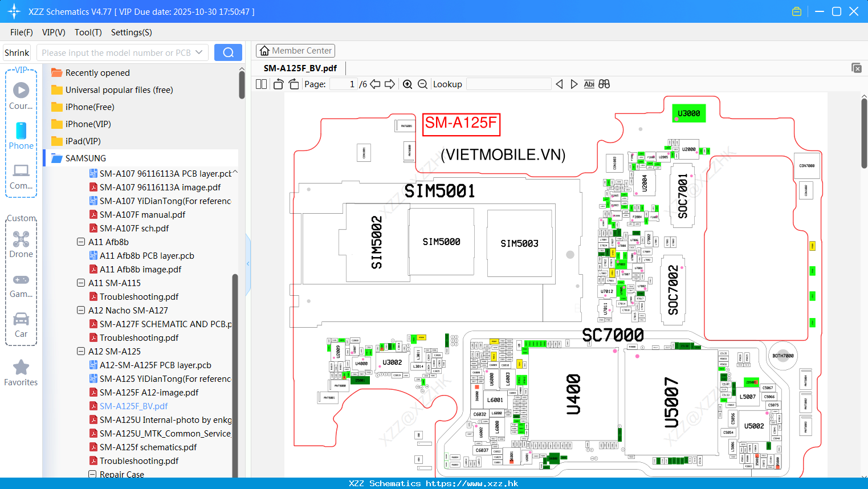
Task: Select the SM-A125F_BV.pdf tab
Action: coord(300,68)
